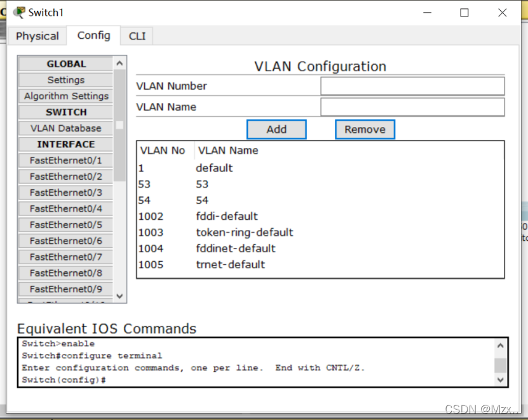Select FastEthernet0/9 interface
The height and width of the screenshot is (420, 528).
(x=66, y=289)
